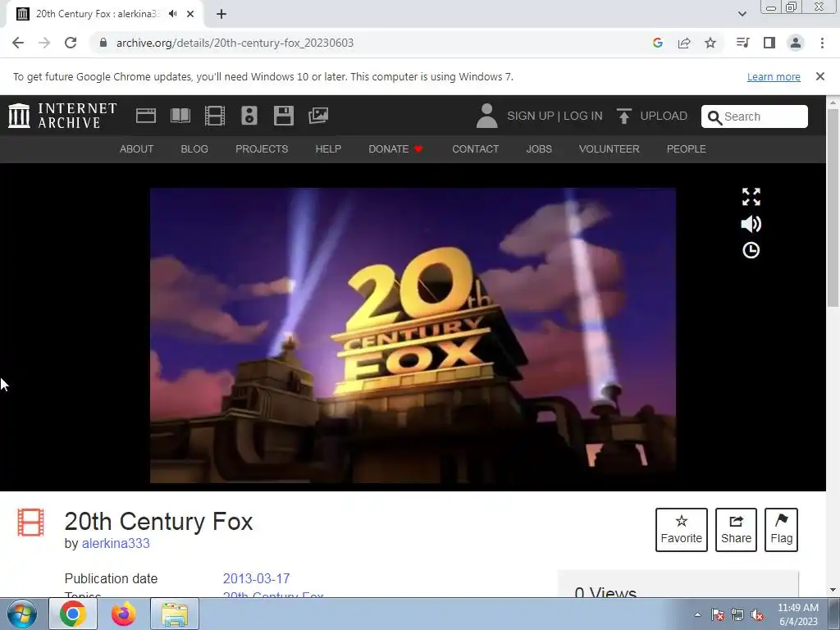Favorite this item
Image resolution: width=840 pixels, height=630 pixels.
coord(682,530)
